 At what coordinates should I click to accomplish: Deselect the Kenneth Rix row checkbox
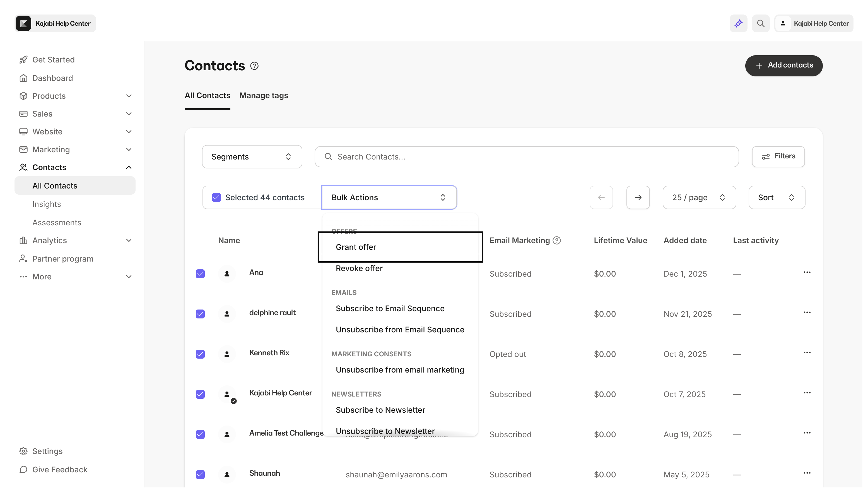point(200,354)
